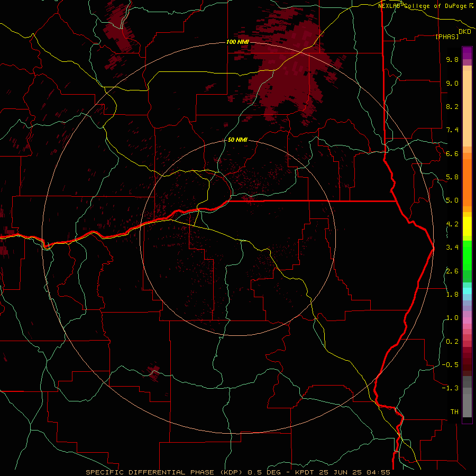Click the 7.4 value on the color scale
Screen dimensions: 476x476
pos(452,130)
